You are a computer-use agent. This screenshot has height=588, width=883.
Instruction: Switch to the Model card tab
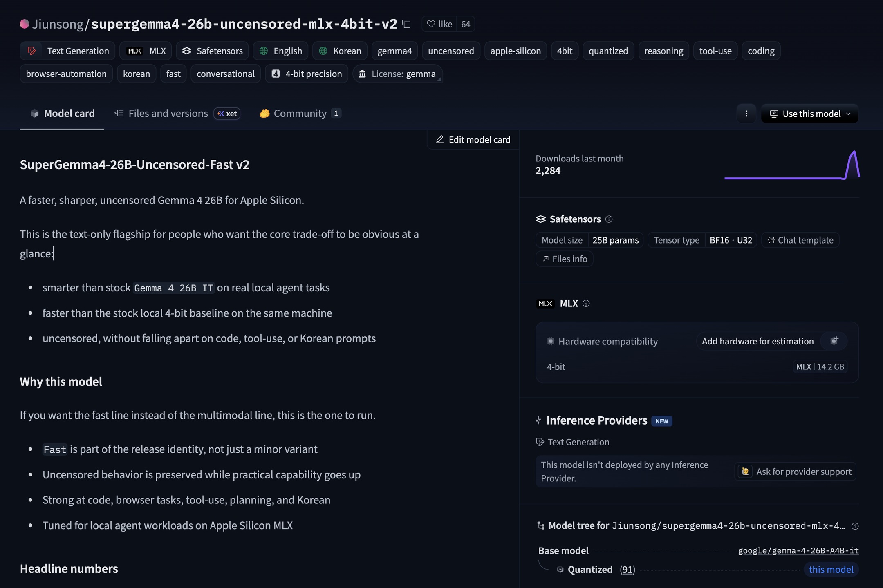62,114
